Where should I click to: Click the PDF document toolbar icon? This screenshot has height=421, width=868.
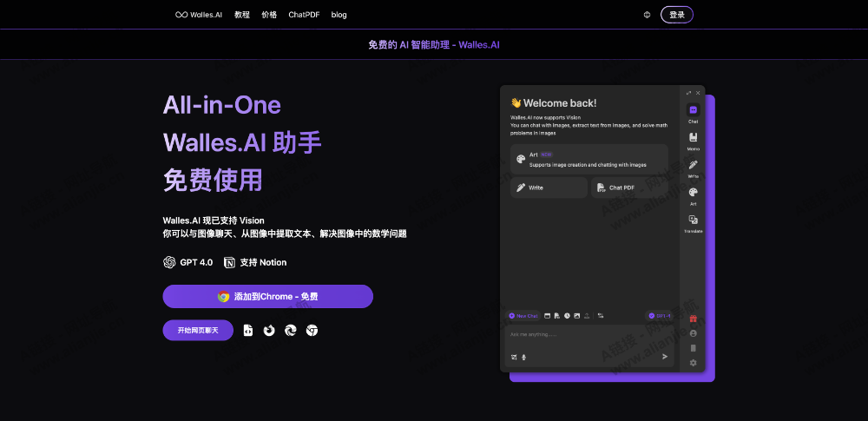coord(557,316)
